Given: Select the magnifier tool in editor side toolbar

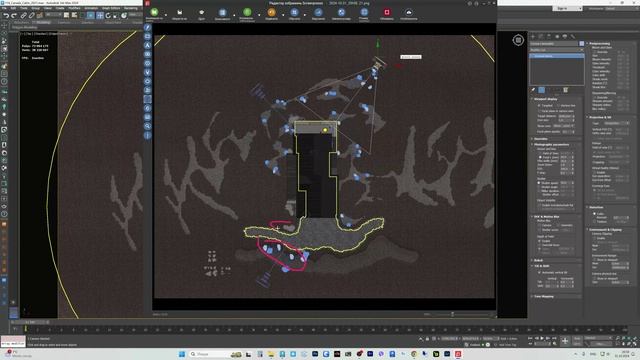Looking at the screenshot, I should click(148, 127).
